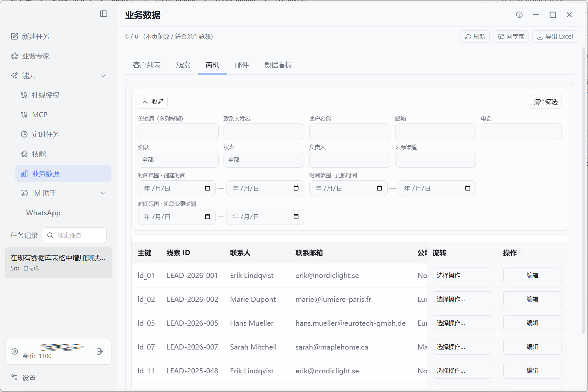Click the logout icon beside coins
The image size is (588, 392).
click(x=100, y=351)
